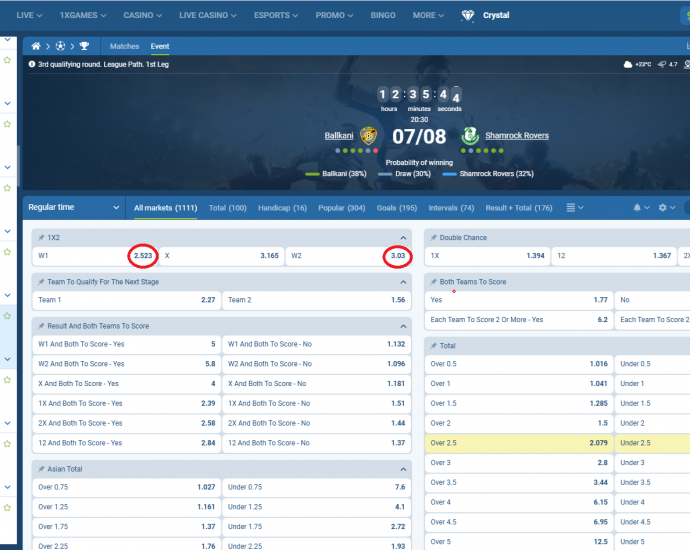Open the 1XGAMES menu
This screenshot has height=550, width=690.
[83, 15]
